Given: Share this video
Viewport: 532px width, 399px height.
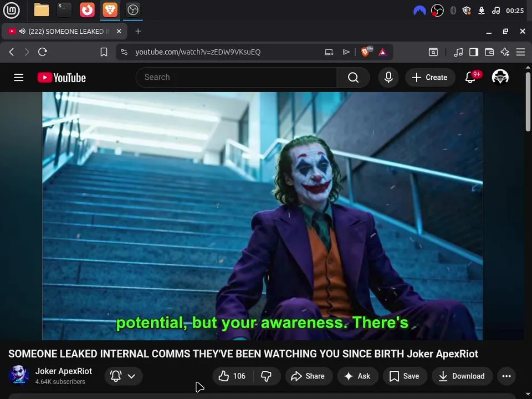Looking at the screenshot, I should [308, 376].
